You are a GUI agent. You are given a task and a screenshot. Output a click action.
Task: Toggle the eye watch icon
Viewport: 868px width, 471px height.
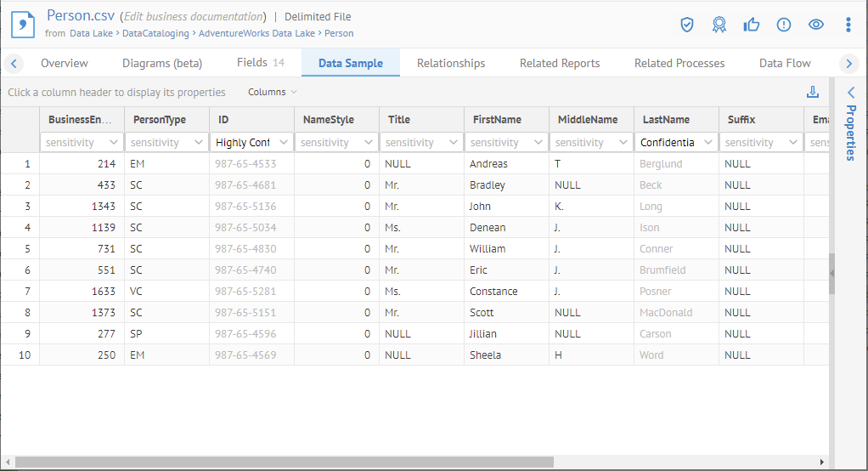point(816,25)
